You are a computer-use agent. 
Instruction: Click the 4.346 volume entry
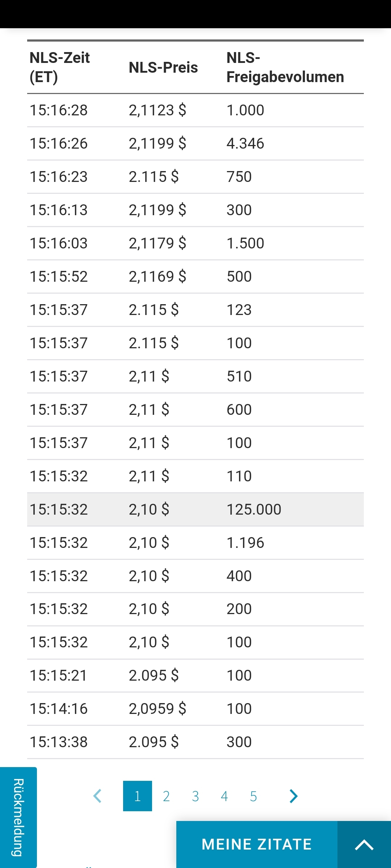245,144
